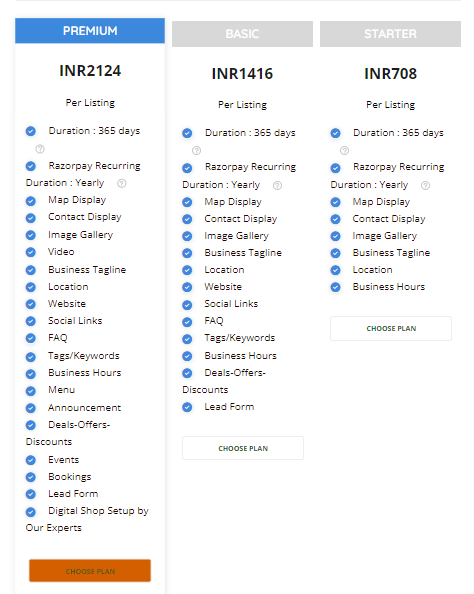Click checkmark icon next to Basic Lead Form
The image size is (474, 594).
pos(187,407)
